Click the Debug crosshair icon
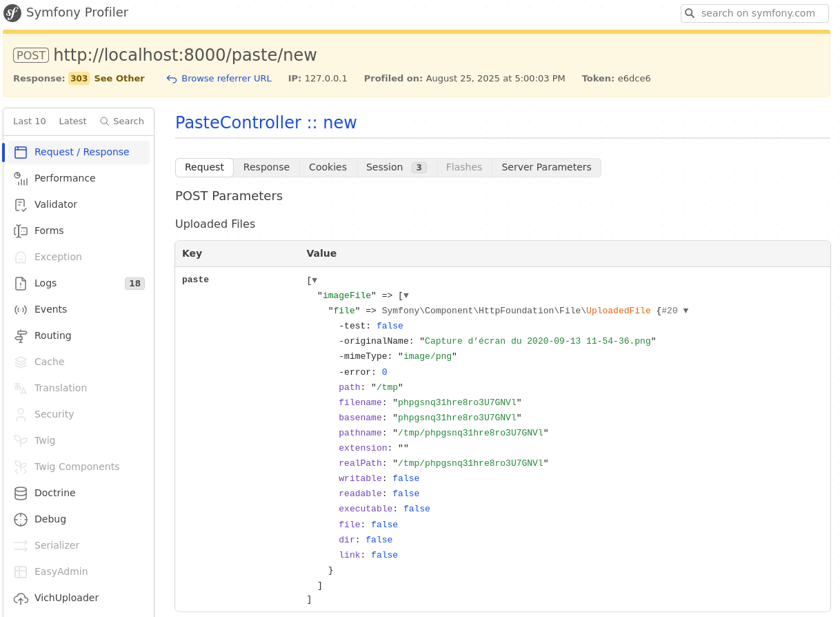This screenshot has width=840, height=617. point(21,520)
